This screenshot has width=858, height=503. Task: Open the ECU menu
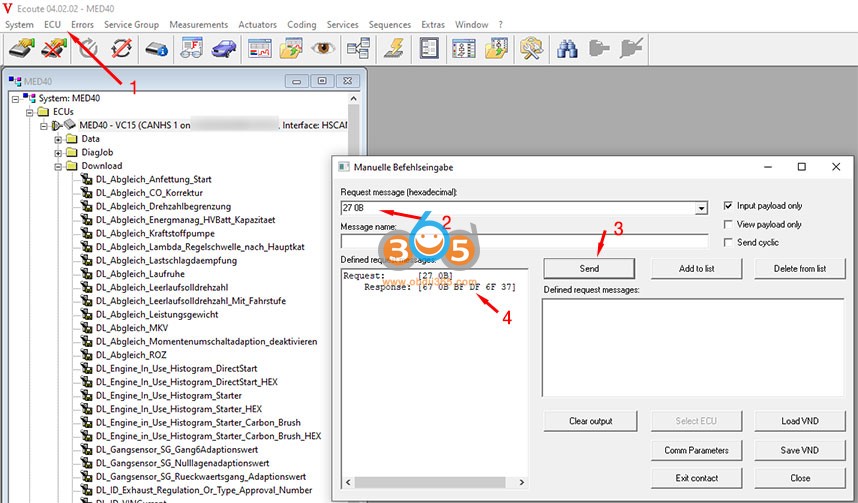click(x=53, y=25)
